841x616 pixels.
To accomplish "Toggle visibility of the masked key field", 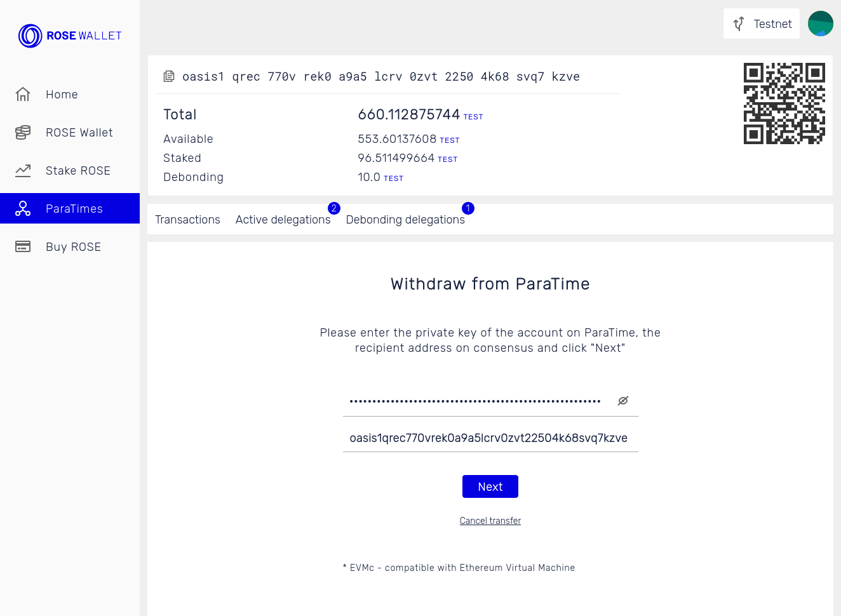I will pyautogui.click(x=622, y=400).
